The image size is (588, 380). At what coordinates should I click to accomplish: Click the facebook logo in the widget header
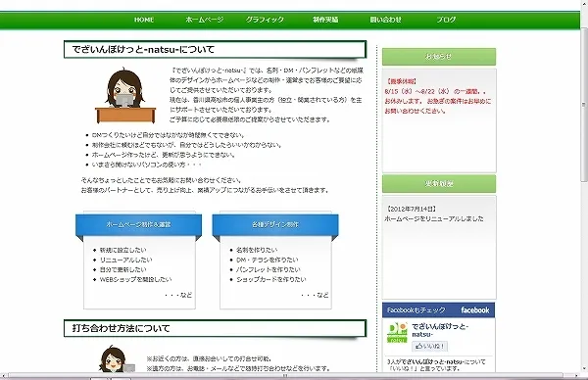pos(475,309)
